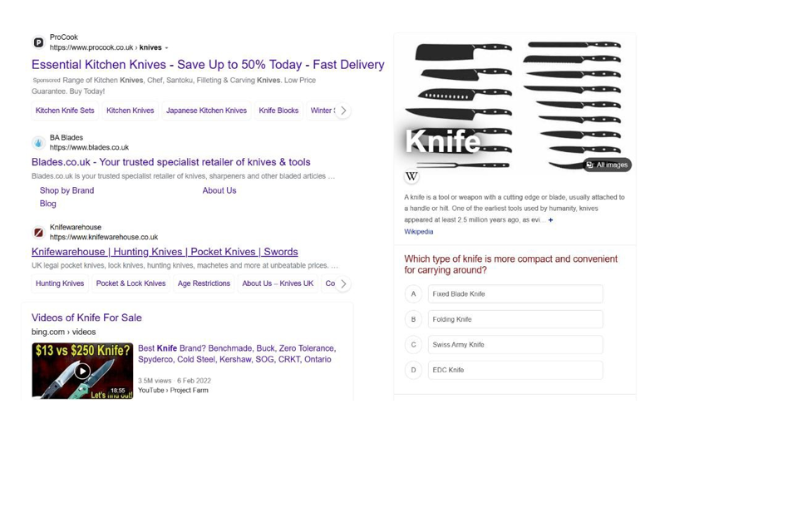Choose answer C Swiss Army Knife
This screenshot has width=798, height=532.
[x=515, y=345]
